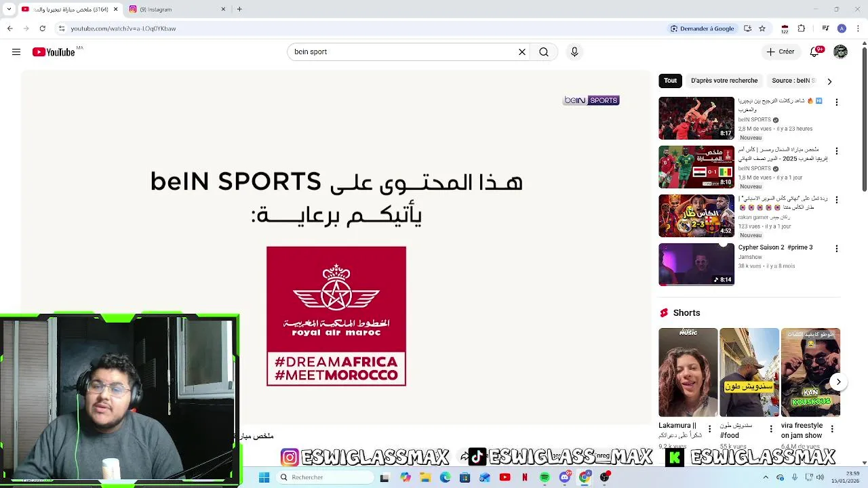Open media controls icon in Chrome toolbar
This screenshot has height=488, width=868.
point(825,28)
